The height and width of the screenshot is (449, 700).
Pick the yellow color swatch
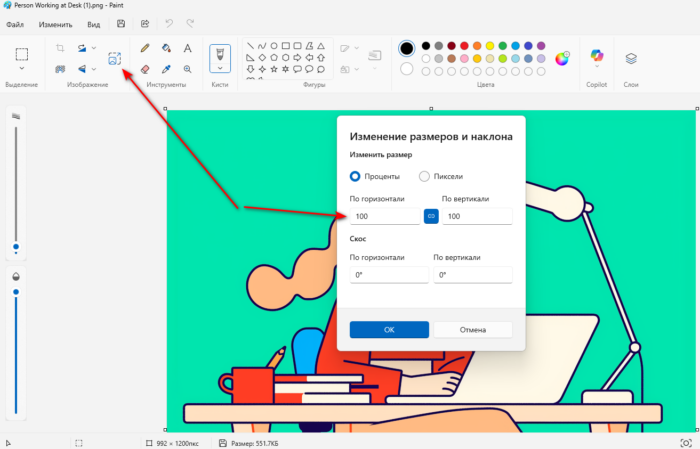[490, 46]
